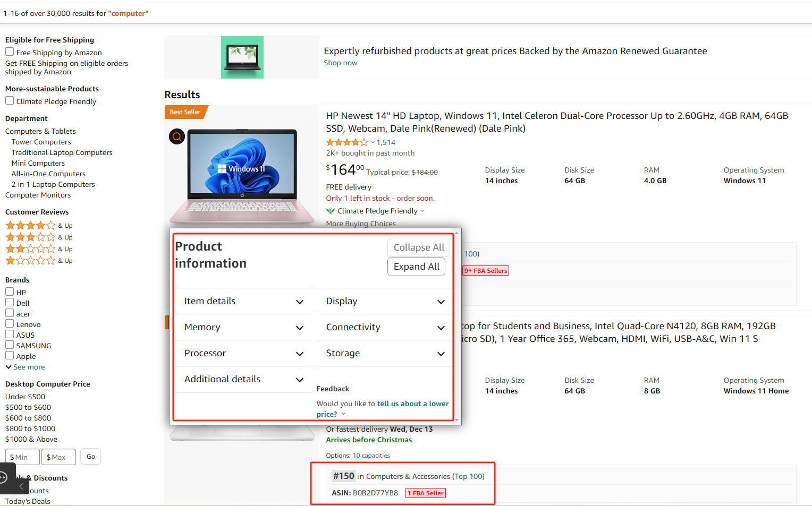812x506 pixels.
Task: Select Traditional Laptop Computers department
Action: [x=62, y=152]
